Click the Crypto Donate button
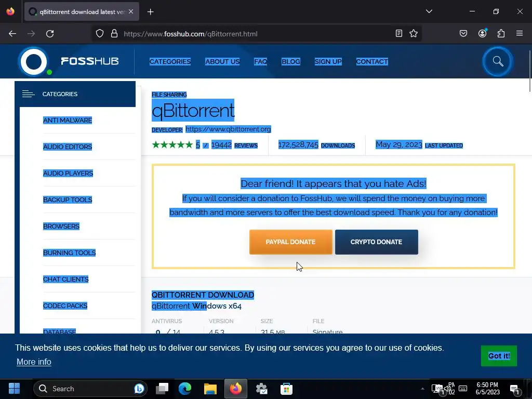532x399 pixels. tap(376, 242)
